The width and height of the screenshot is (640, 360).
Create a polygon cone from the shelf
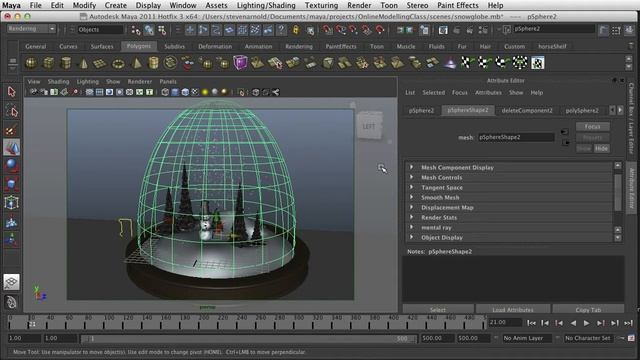[83, 63]
